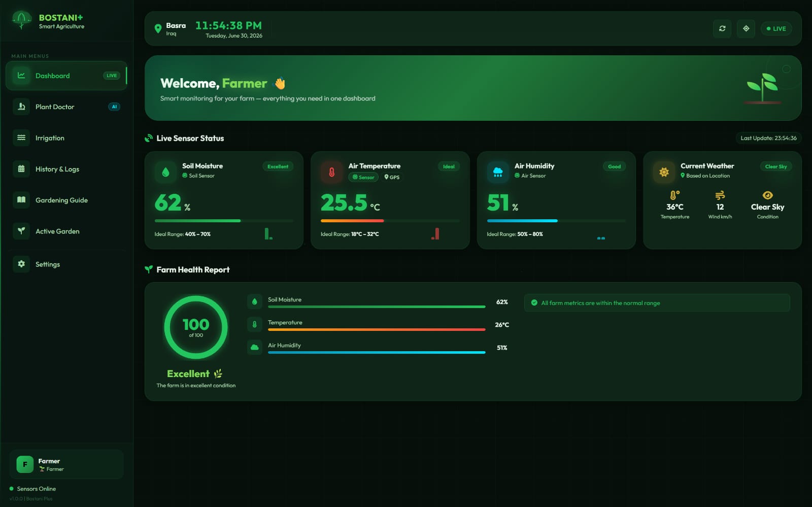Click the Clear Sky eye icon

768,195
